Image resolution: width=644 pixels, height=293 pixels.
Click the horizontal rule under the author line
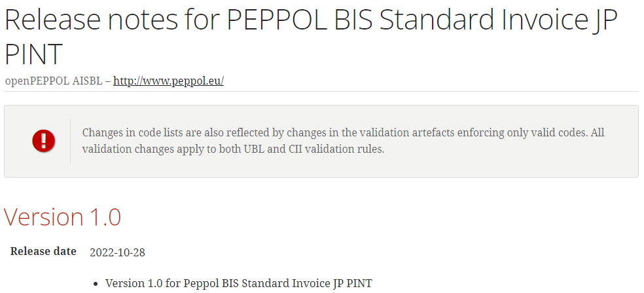click(x=321, y=91)
